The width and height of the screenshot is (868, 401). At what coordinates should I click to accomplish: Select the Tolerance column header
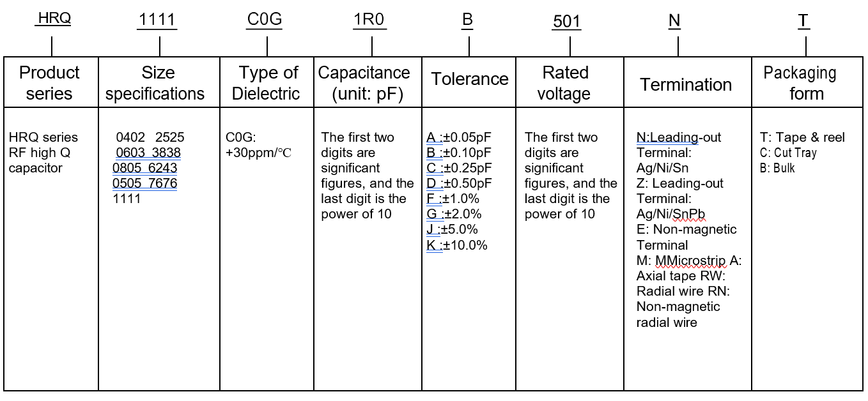click(470, 79)
